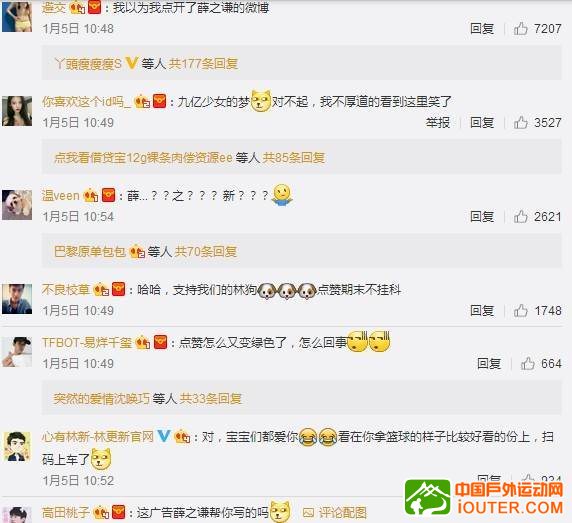
Task: Reply to the 九亿少女的梦 comment
Action: tap(482, 123)
